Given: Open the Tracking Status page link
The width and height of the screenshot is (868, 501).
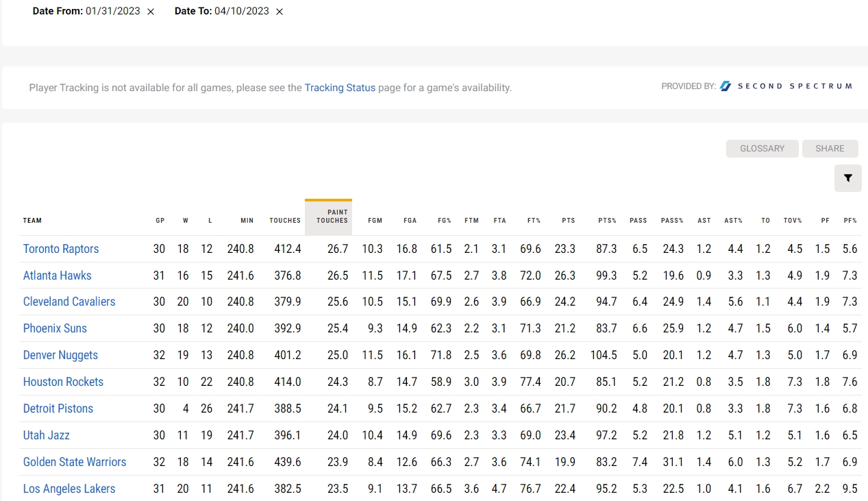Looking at the screenshot, I should [340, 88].
